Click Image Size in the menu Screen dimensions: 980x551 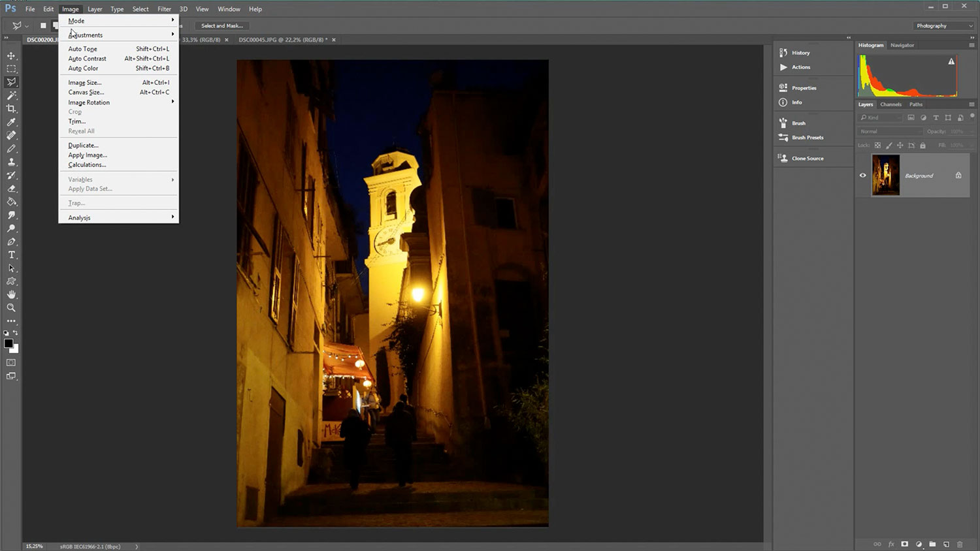tap(85, 82)
